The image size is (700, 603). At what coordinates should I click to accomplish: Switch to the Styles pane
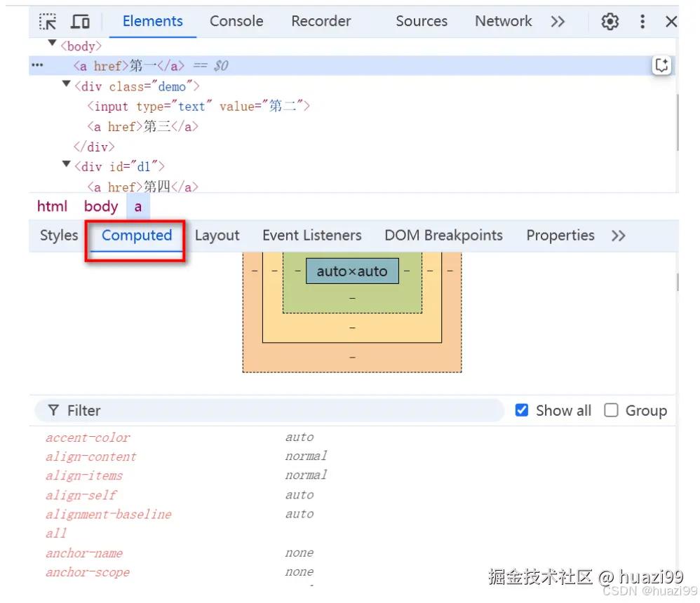pos(59,235)
